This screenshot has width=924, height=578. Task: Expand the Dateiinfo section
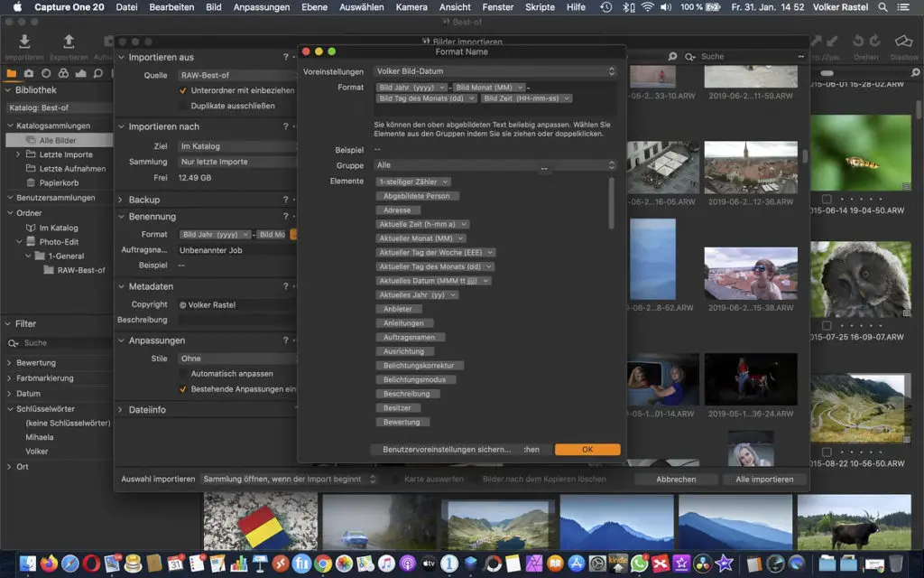[120, 410]
